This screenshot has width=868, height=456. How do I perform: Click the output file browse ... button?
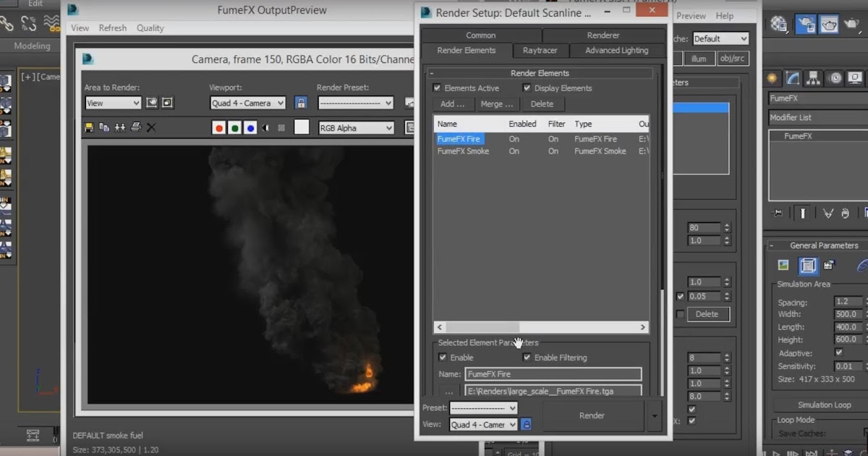coord(449,391)
